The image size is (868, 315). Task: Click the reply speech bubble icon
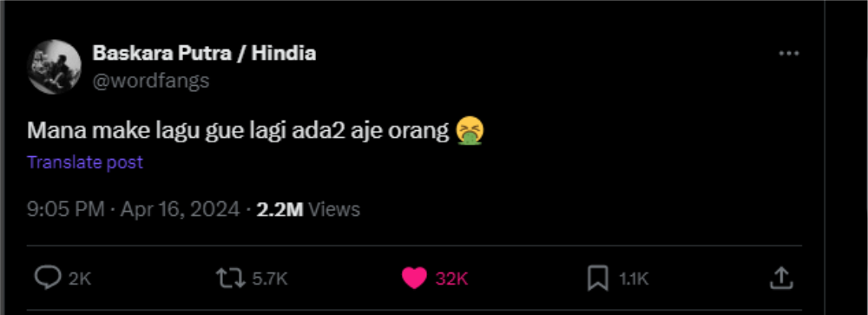(48, 278)
